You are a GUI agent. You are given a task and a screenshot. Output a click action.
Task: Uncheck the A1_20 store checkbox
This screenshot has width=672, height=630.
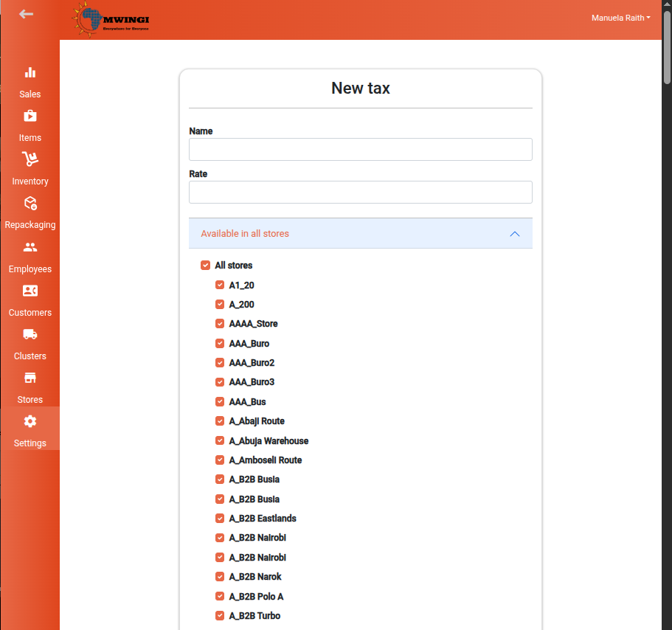click(220, 285)
